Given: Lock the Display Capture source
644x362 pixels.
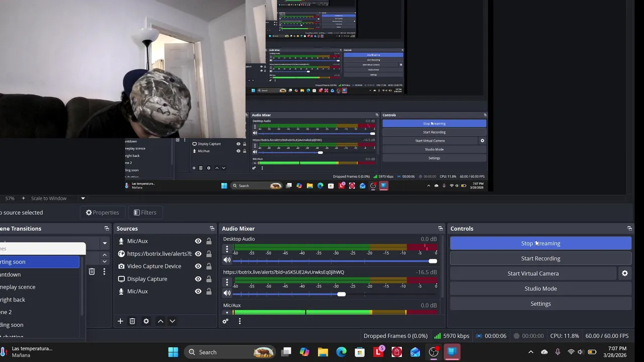Looking at the screenshot, I should (x=209, y=279).
